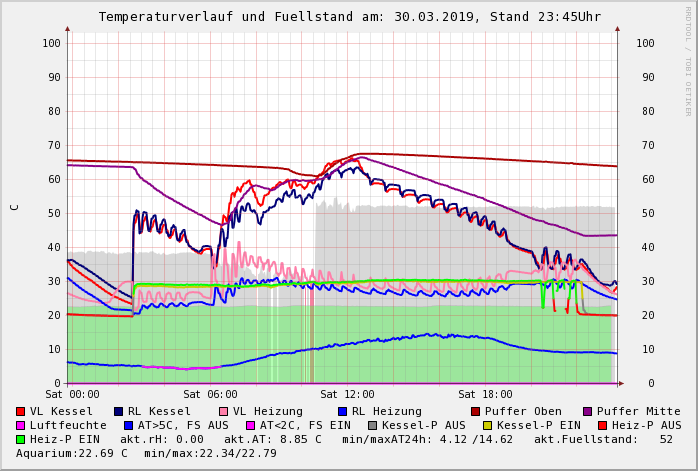Click the Sat 06:00 time axis label
Screen dimensions: 698x471
pyautogui.click(x=210, y=394)
